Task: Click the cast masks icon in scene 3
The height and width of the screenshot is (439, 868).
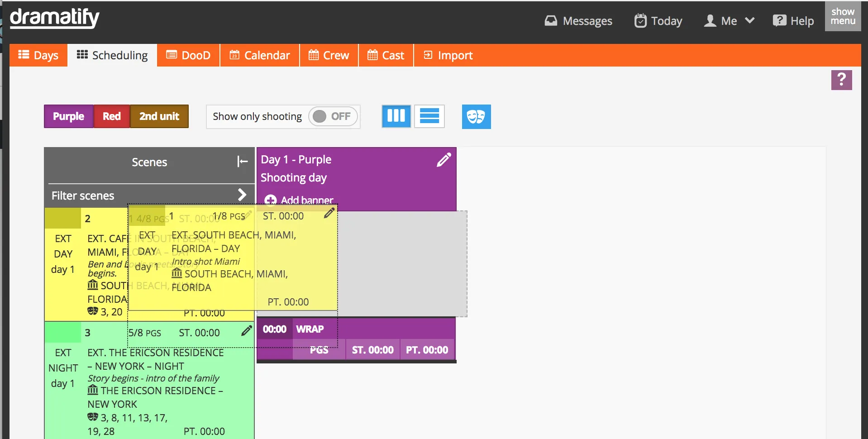Action: 93,417
